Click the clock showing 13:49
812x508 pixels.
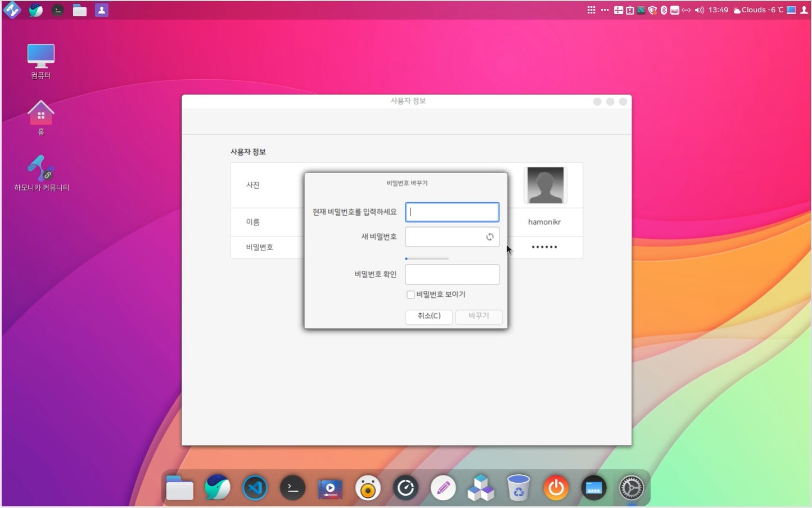pos(718,10)
